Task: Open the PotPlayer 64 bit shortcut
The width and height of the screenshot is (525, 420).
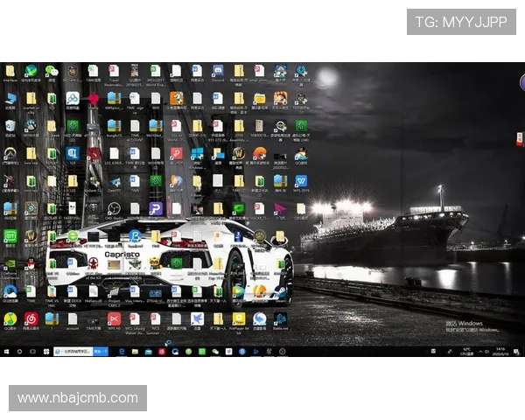Action: [238, 318]
